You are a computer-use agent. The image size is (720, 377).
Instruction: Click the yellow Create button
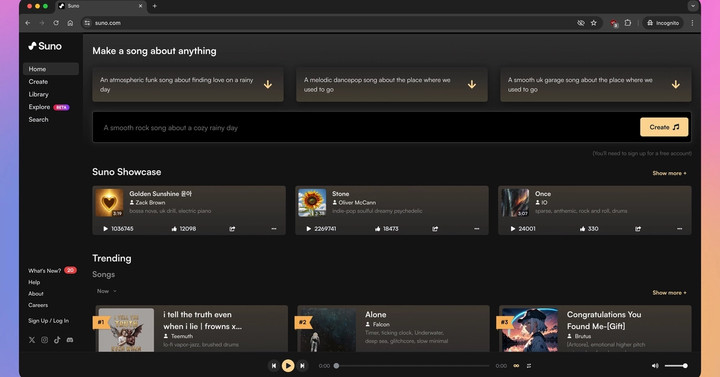coord(664,127)
